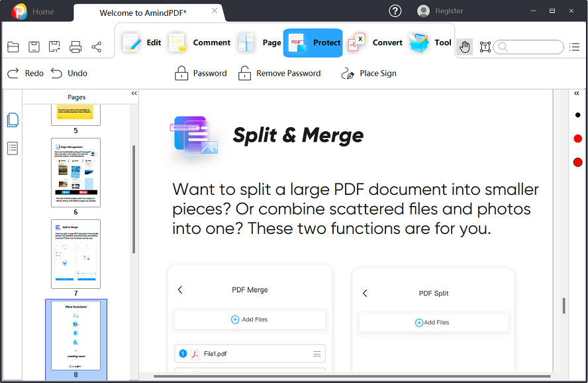Enable the Hand pan tool
Image resolution: width=588 pixels, height=383 pixels.
pos(464,46)
